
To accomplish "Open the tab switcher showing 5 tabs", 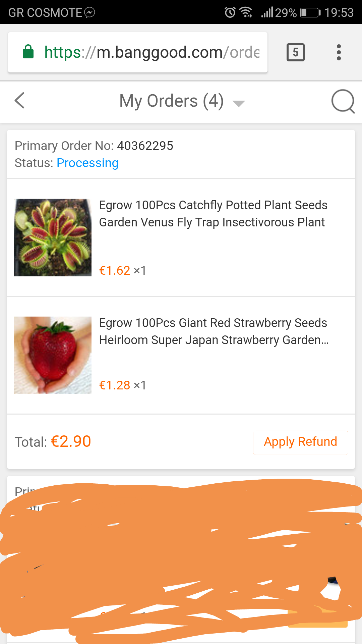I will (x=296, y=52).
